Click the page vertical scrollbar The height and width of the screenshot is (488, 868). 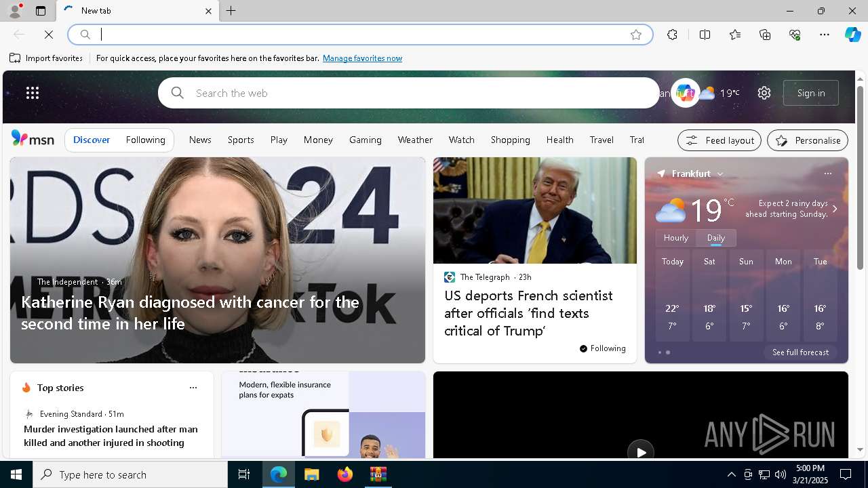point(860,176)
